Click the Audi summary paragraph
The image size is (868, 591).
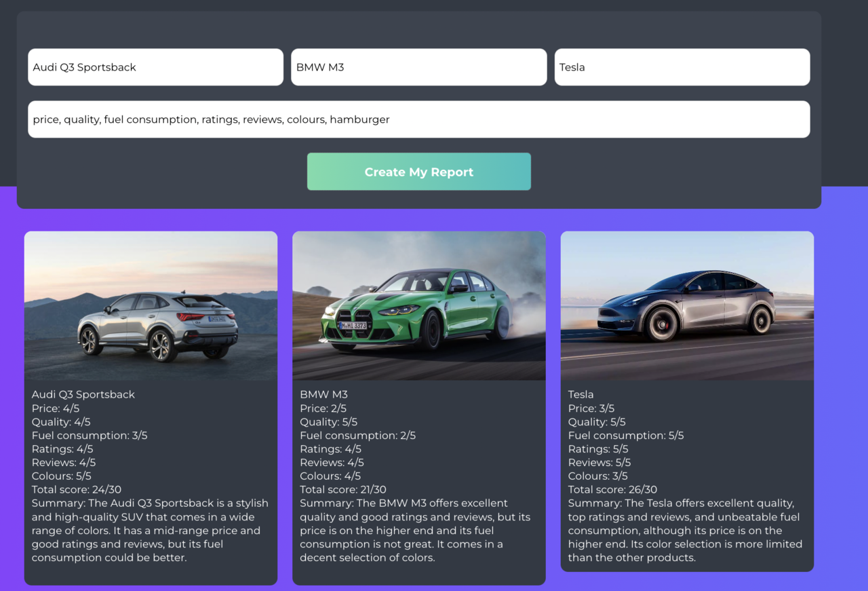[151, 530]
